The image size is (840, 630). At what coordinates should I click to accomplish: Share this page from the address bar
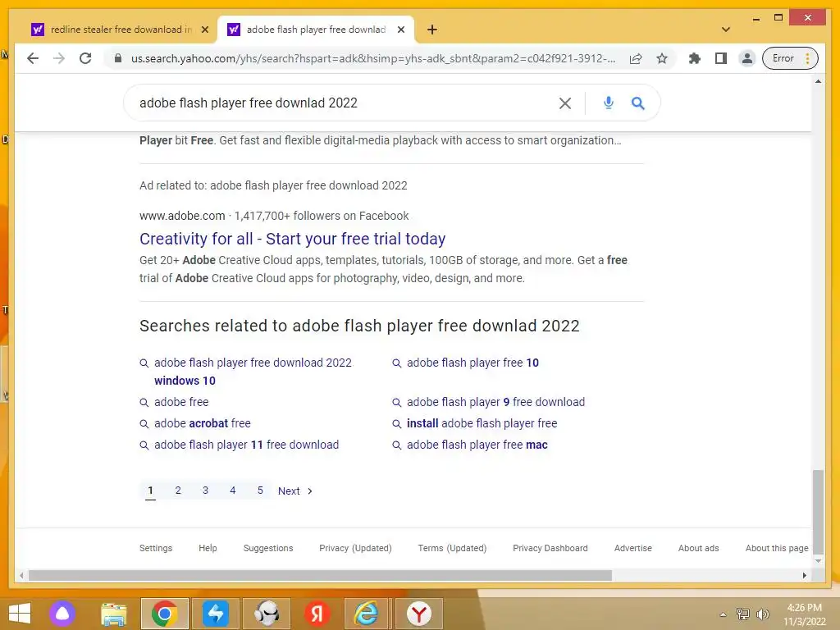click(636, 58)
